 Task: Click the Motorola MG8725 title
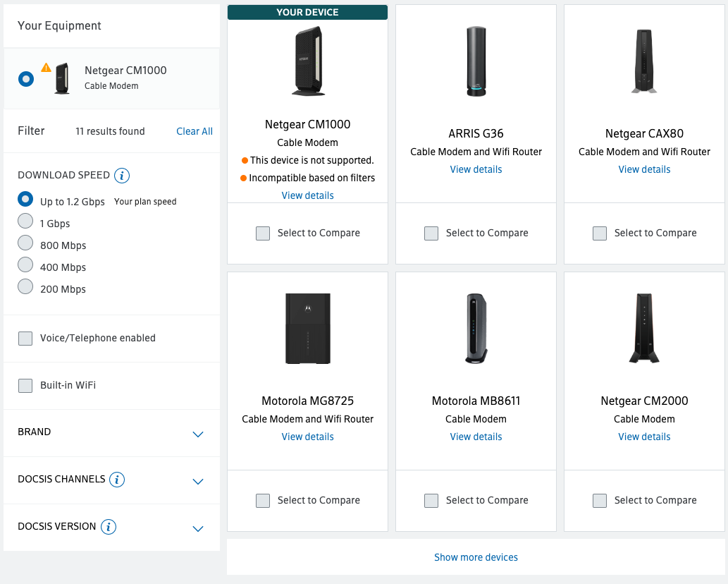pos(307,401)
